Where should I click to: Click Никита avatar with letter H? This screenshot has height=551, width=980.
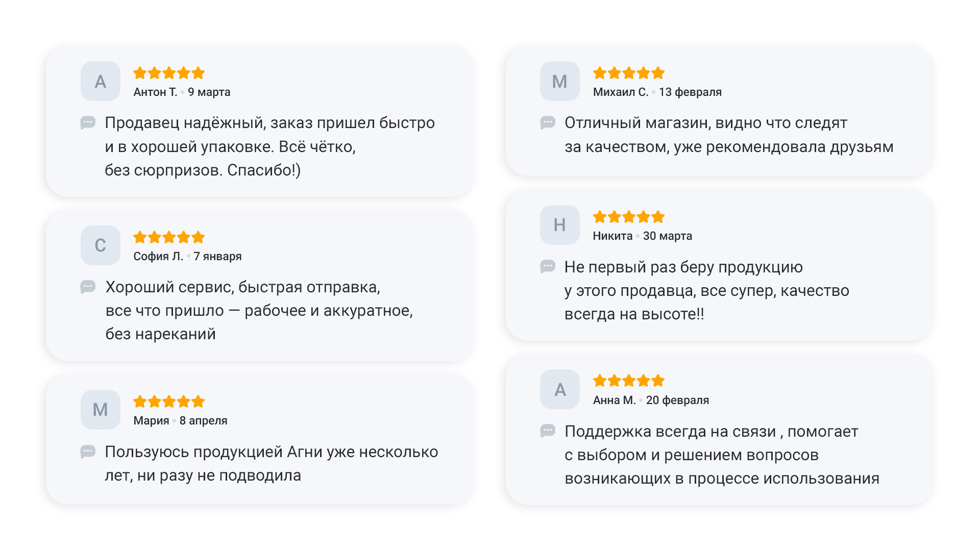[560, 225]
